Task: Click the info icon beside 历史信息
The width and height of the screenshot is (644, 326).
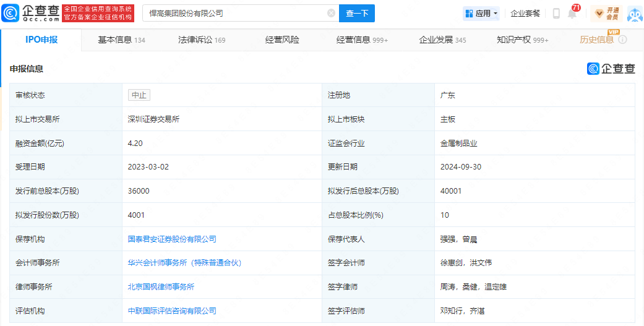Action: pyautogui.click(x=622, y=40)
